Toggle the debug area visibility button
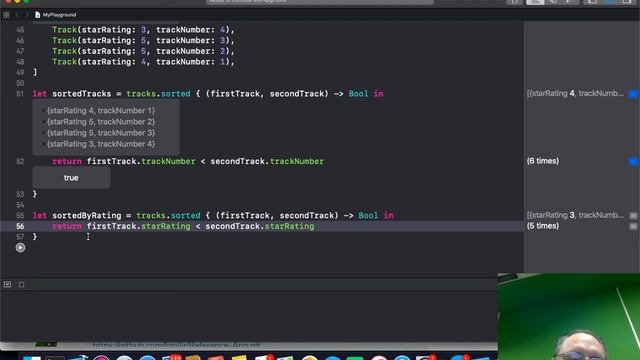Screen dimensions: 640x360 click(7, 284)
